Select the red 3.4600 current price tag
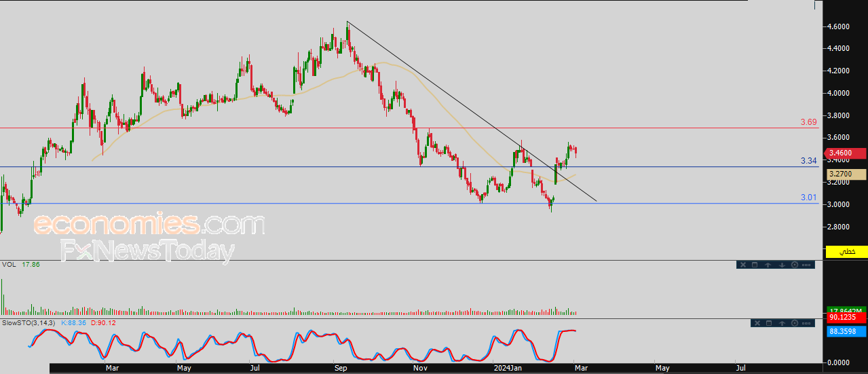The height and width of the screenshot is (374, 868). pyautogui.click(x=845, y=153)
